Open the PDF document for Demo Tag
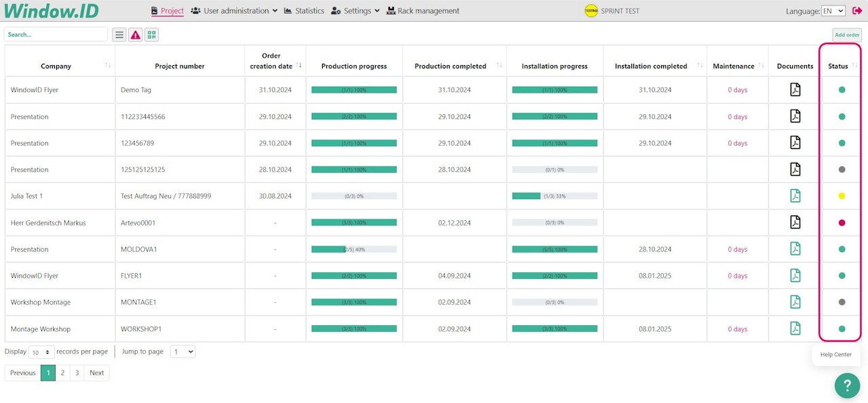This screenshot has width=868, height=403. click(795, 89)
